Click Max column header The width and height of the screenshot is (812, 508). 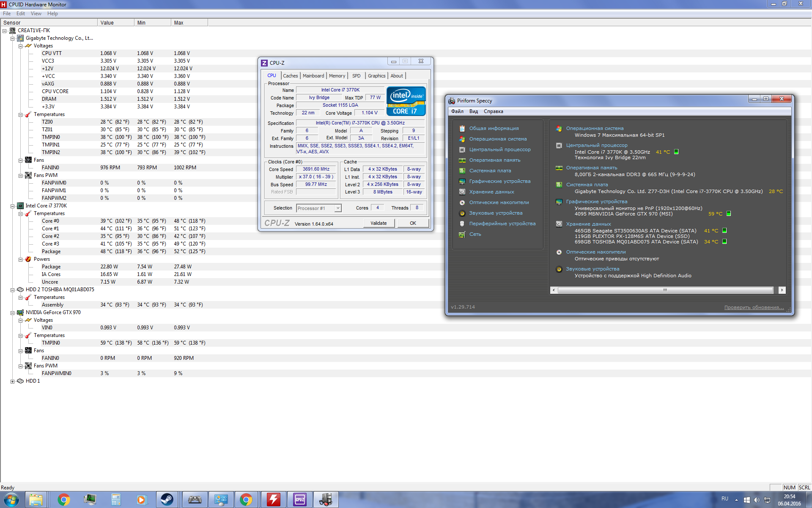click(x=189, y=22)
